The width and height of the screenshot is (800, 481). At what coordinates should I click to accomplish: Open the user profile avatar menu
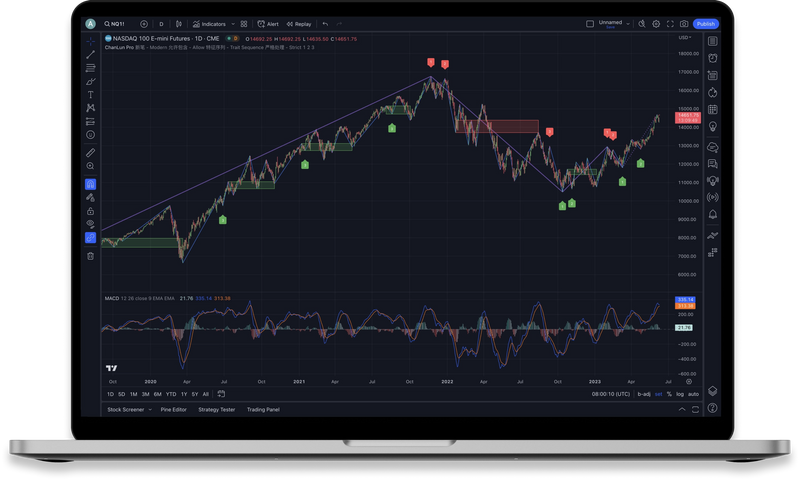(91, 23)
